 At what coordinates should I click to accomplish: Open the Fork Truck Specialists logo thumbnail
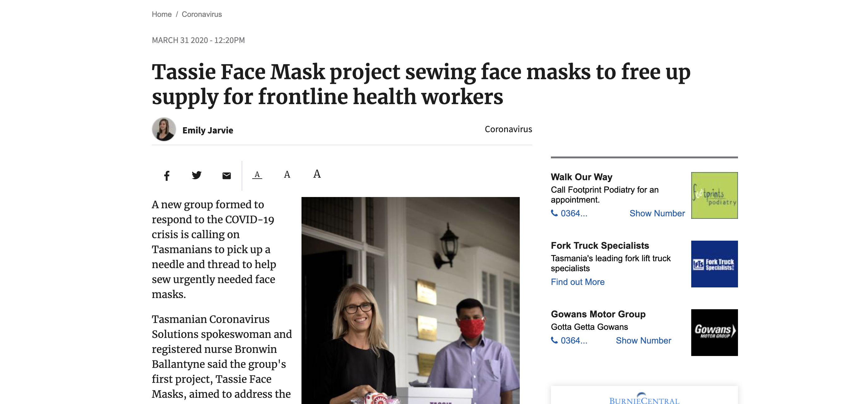pyautogui.click(x=714, y=264)
